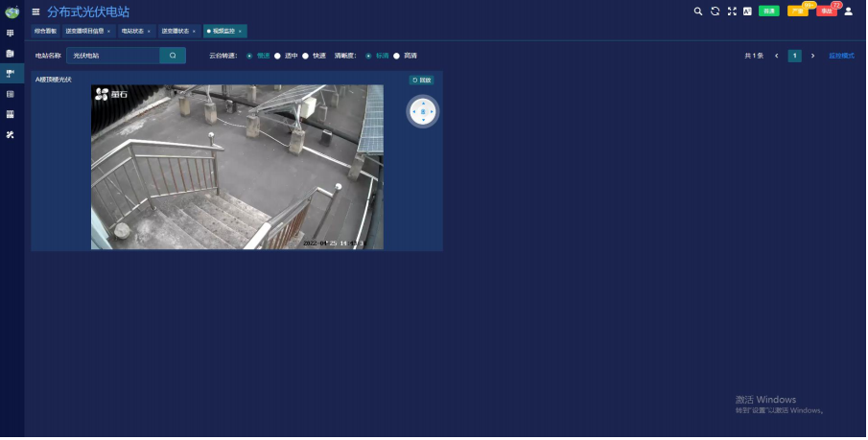Screen dimensions: 868x440
Task: Select the 高清 clarity radio
Action: coord(396,56)
